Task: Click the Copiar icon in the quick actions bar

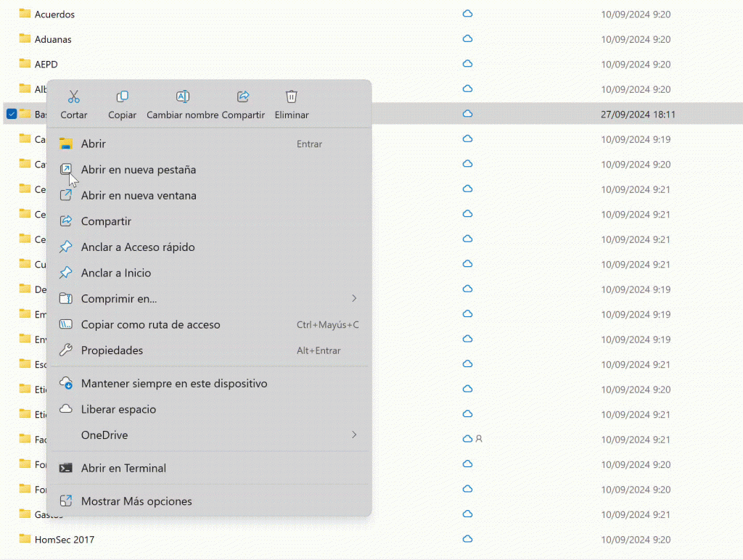Action: coord(122,96)
